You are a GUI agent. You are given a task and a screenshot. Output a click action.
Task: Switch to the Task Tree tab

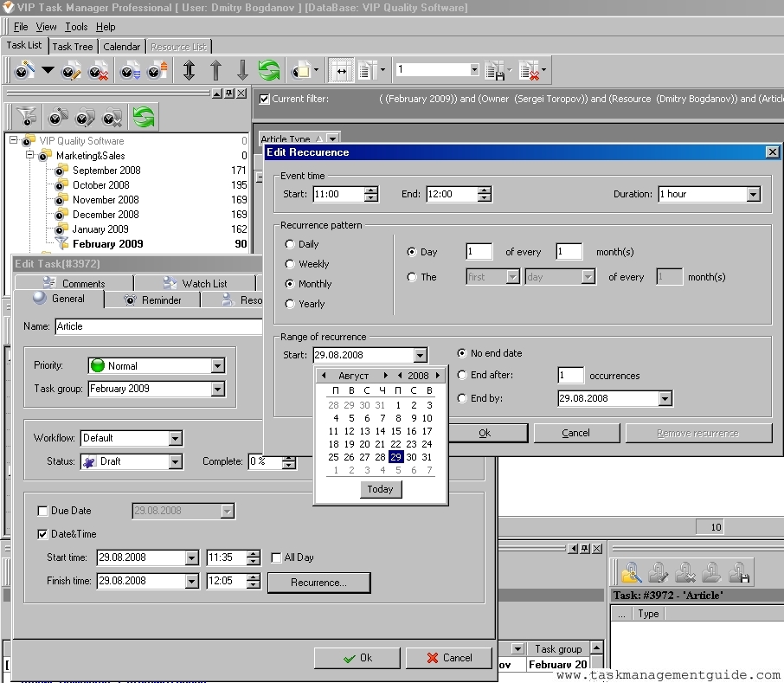tap(73, 47)
